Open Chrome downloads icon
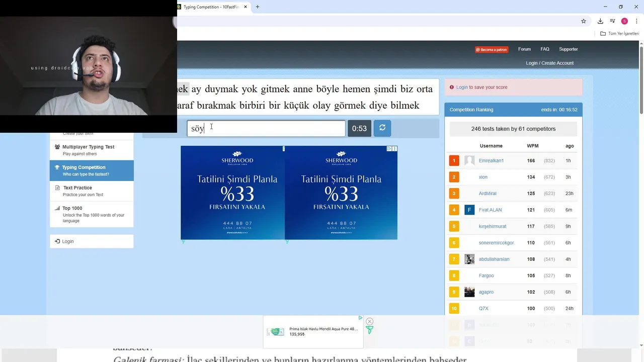644x362 pixels. [600, 21]
